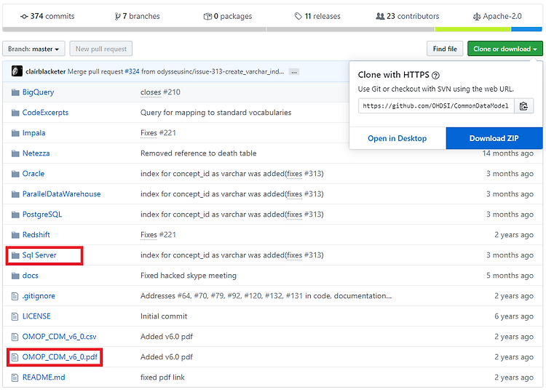View the 374 commits
This screenshot has width=546, height=392.
pos(47,16)
